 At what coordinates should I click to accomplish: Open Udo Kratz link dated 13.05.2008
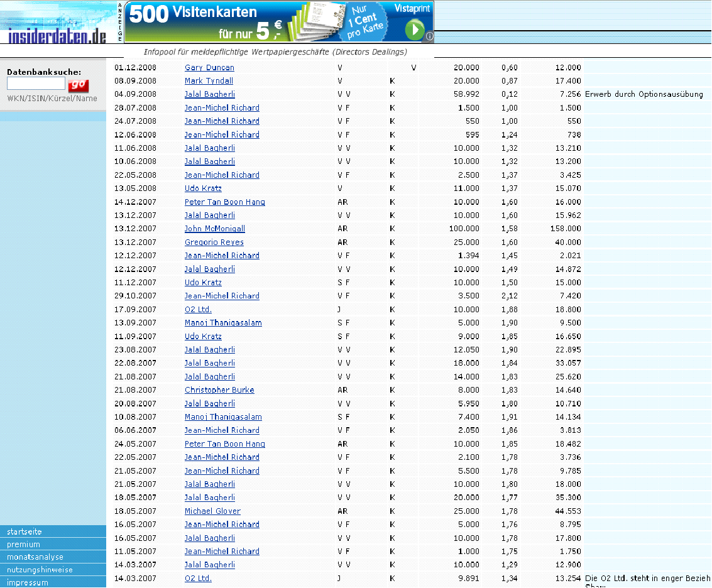click(203, 188)
